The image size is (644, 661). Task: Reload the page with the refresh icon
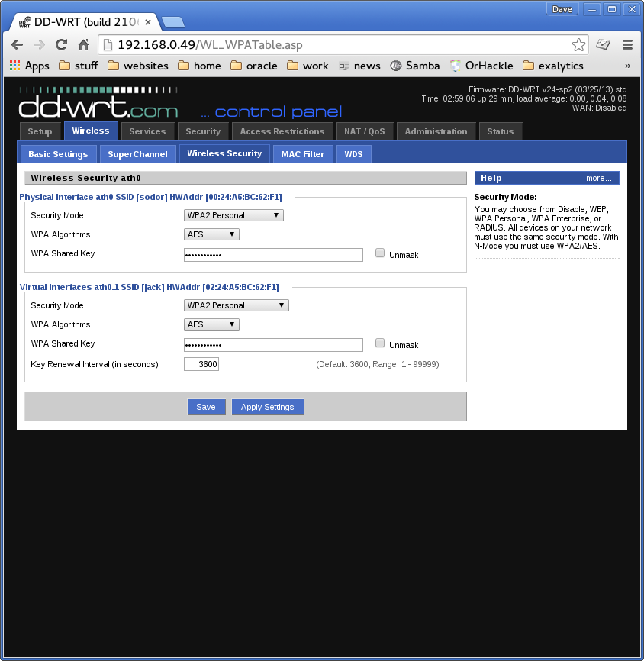pyautogui.click(x=62, y=45)
